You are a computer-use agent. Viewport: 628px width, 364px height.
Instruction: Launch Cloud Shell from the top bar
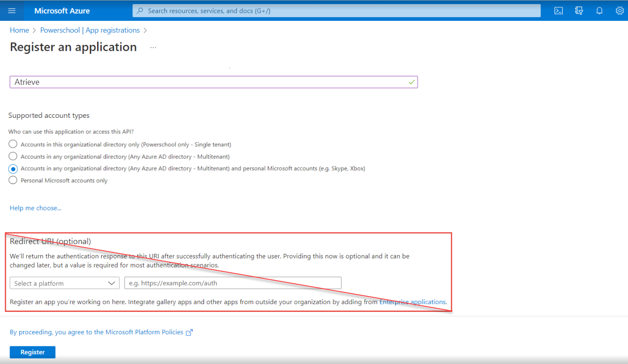[x=559, y=11]
